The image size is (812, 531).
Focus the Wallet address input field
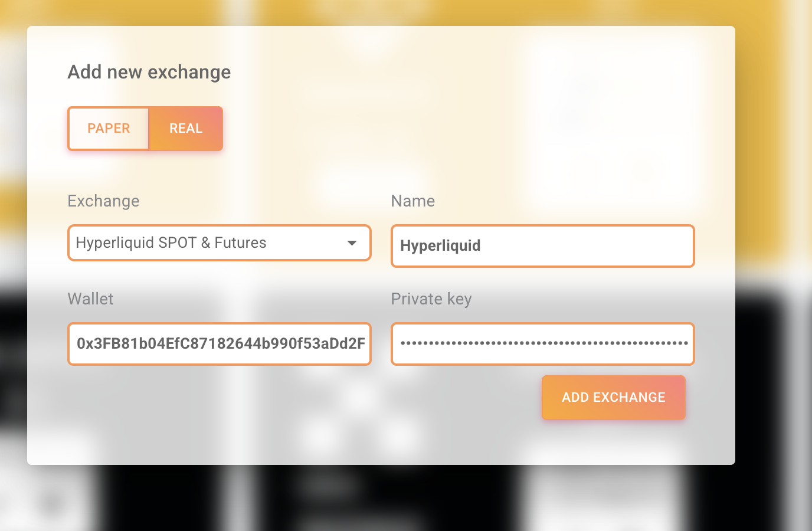219,344
